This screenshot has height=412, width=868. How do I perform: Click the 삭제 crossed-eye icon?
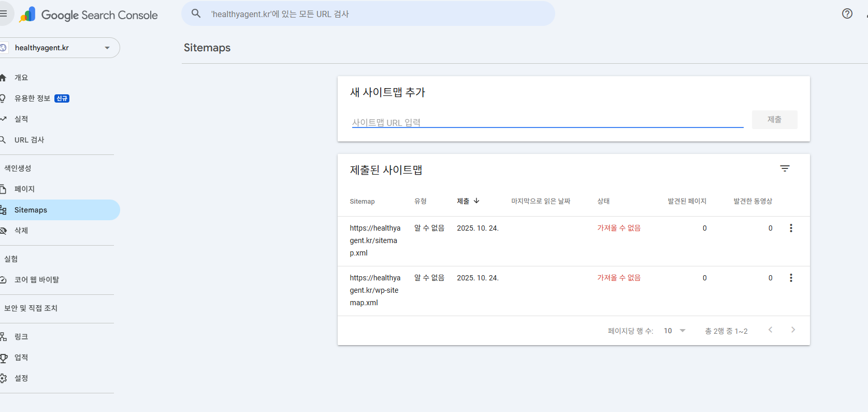(x=3, y=231)
